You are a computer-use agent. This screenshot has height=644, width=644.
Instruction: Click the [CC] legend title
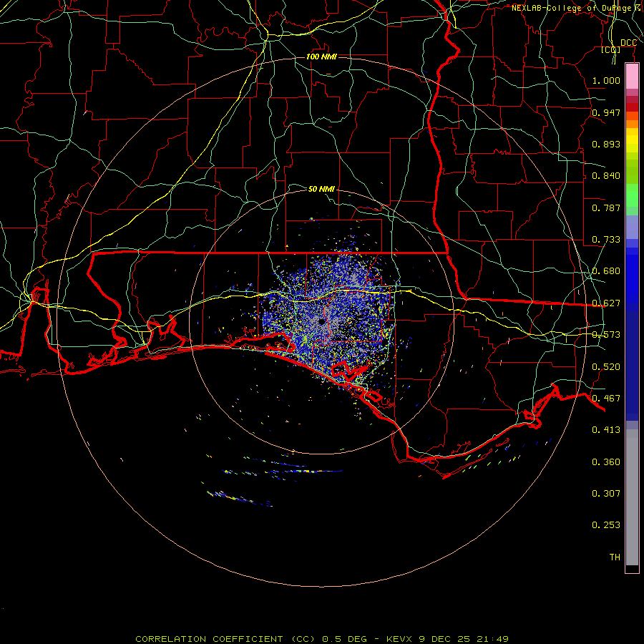click(611, 50)
